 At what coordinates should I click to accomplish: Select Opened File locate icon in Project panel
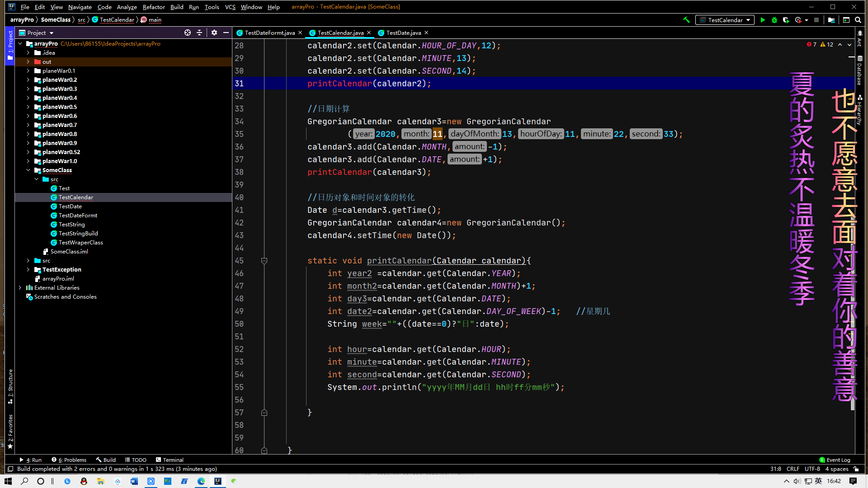click(x=188, y=33)
